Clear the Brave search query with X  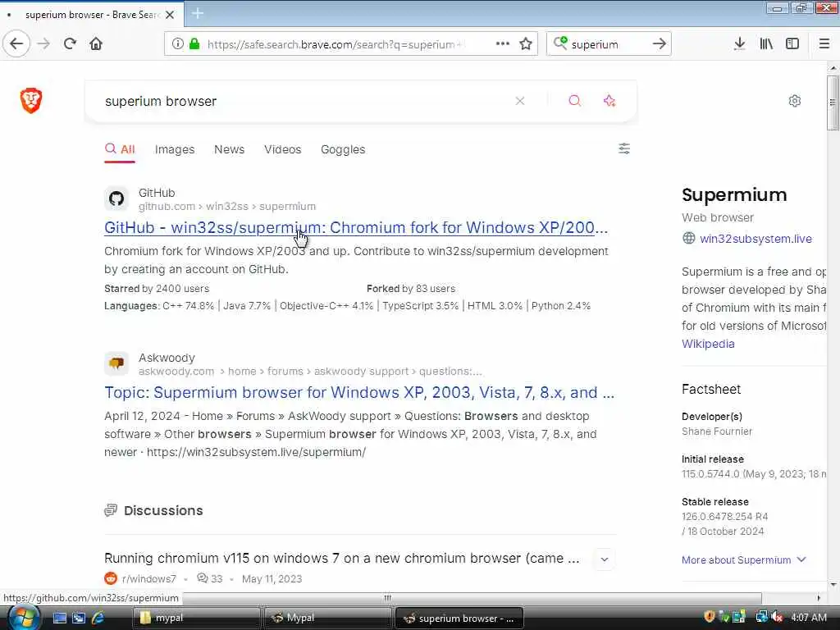(x=519, y=101)
